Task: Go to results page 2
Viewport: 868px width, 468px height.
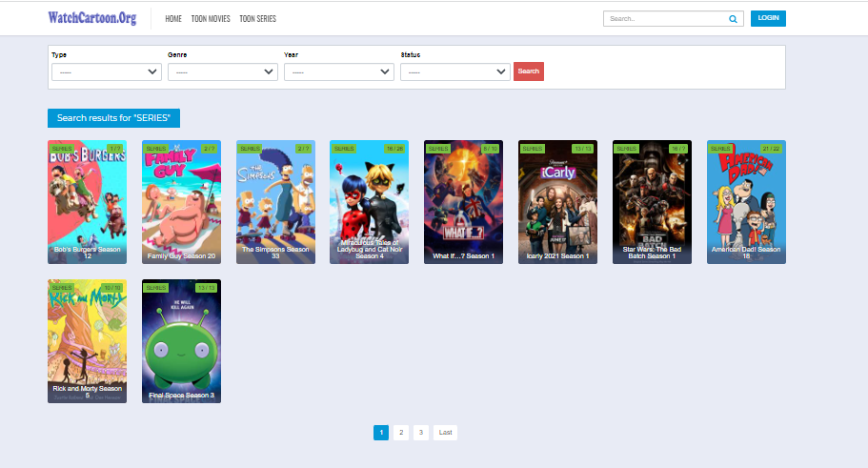Action: [401, 433]
